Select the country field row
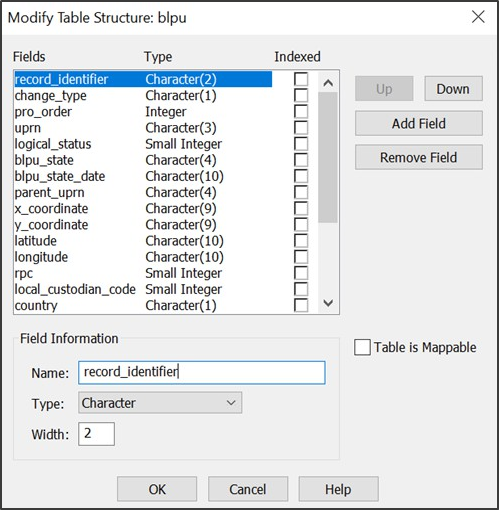Viewport: 499px width, 510px height. tap(143, 305)
